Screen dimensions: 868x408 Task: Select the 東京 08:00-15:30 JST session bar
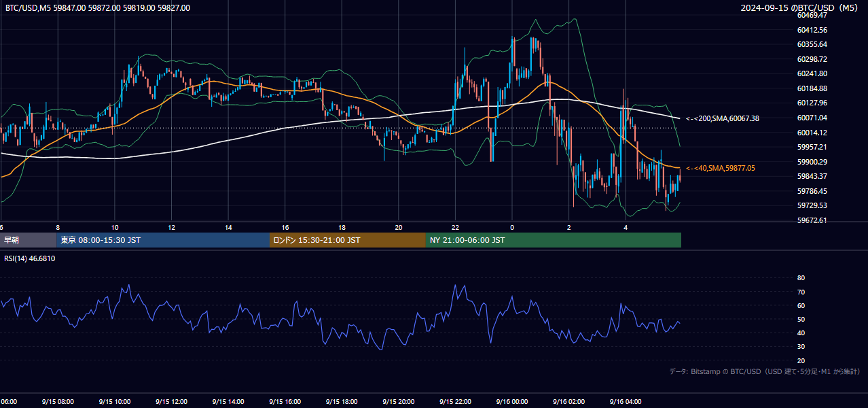pos(163,240)
